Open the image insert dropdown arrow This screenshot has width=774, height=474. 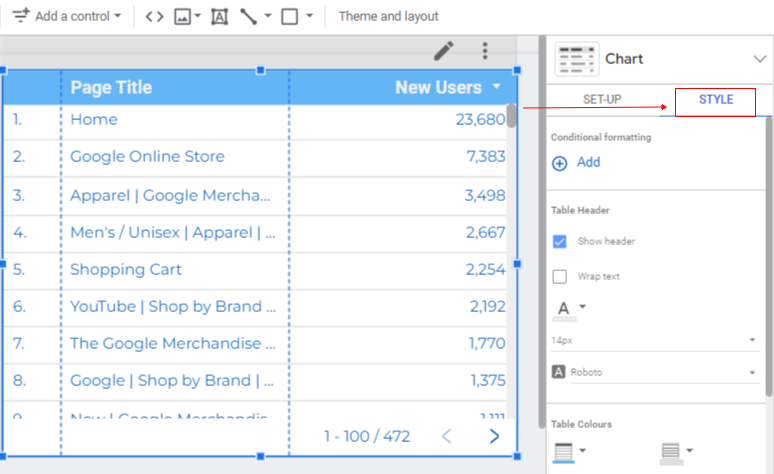(197, 16)
